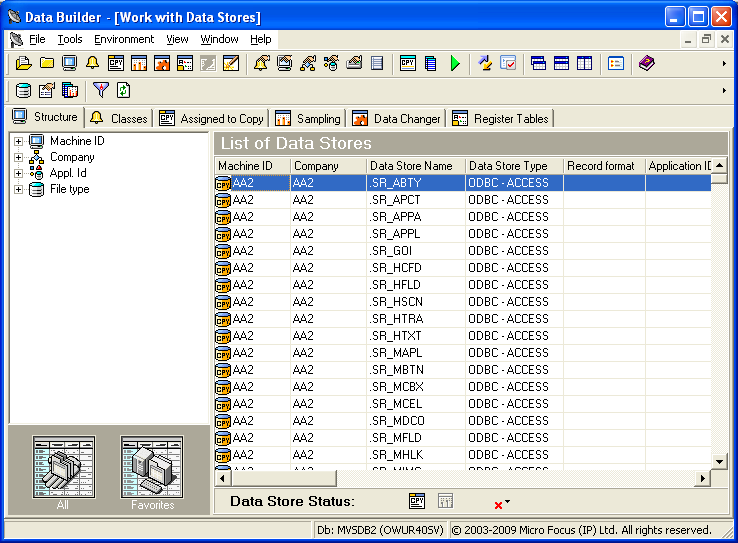Image resolution: width=738 pixels, height=543 pixels.
Task: Open the Environment menu
Action: point(124,39)
